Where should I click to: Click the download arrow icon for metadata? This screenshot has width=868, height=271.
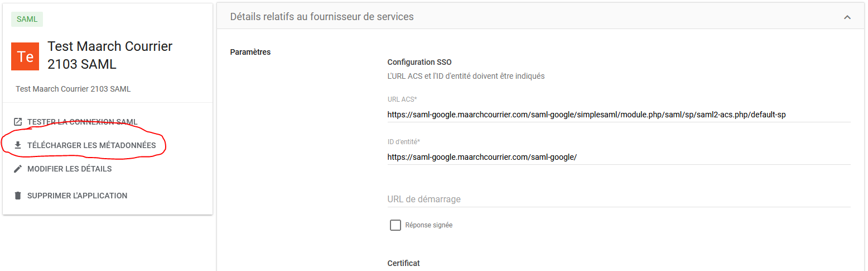[18, 145]
